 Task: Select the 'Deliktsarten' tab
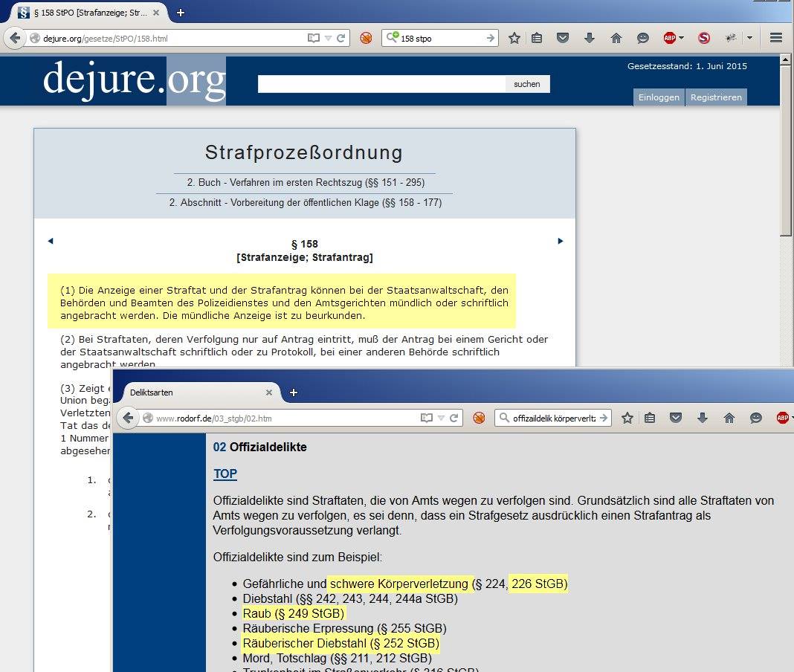pyautogui.click(x=196, y=392)
